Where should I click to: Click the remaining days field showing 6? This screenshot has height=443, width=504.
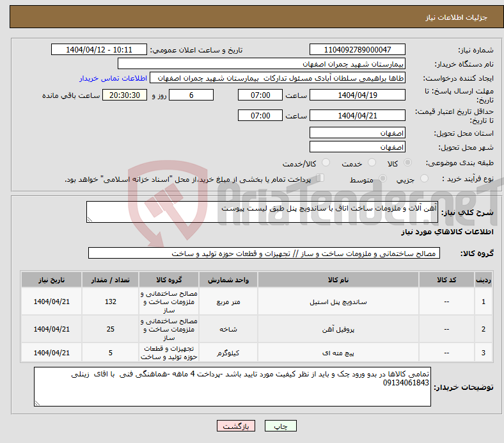pos(191,95)
